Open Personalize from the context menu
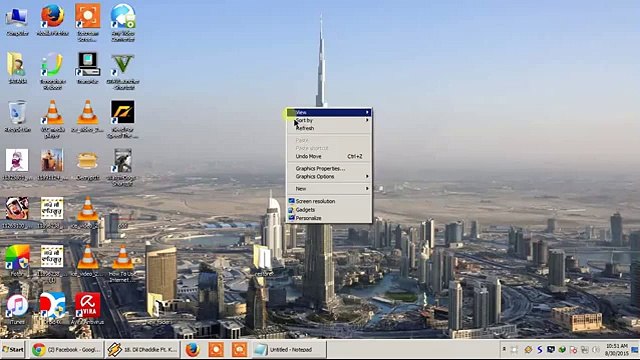Screen dimensions: 640x360 point(329,218)
